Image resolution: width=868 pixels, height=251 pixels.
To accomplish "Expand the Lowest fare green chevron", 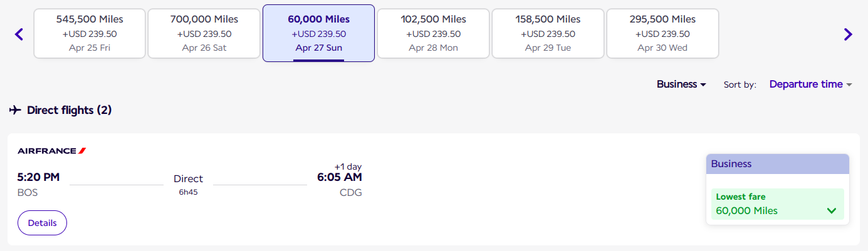I will pyautogui.click(x=832, y=211).
